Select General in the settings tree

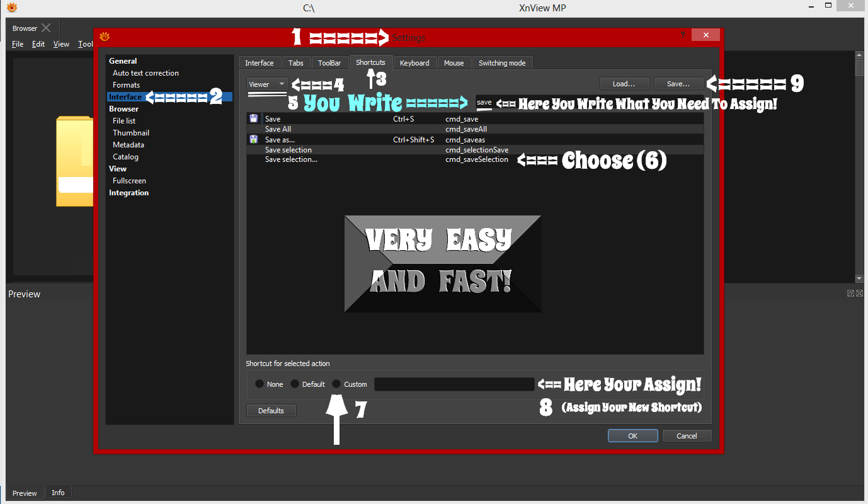coord(123,61)
